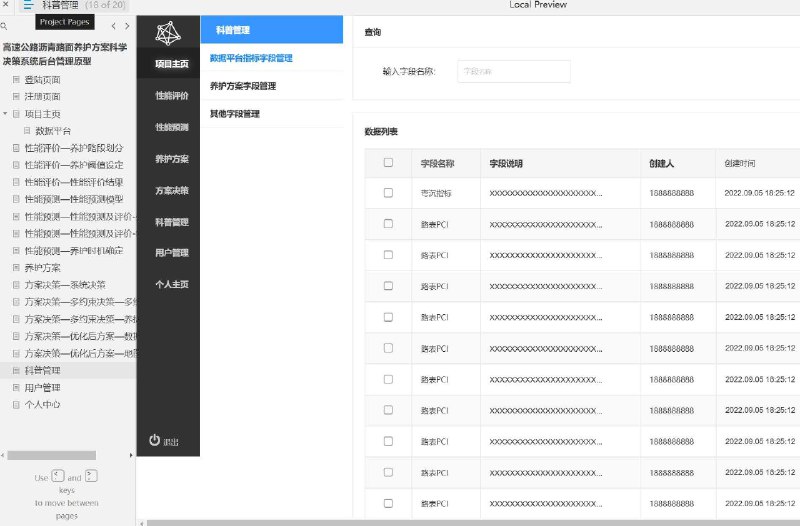Click the 字段名称 search input field
This screenshot has width=800, height=526.
[x=514, y=71]
